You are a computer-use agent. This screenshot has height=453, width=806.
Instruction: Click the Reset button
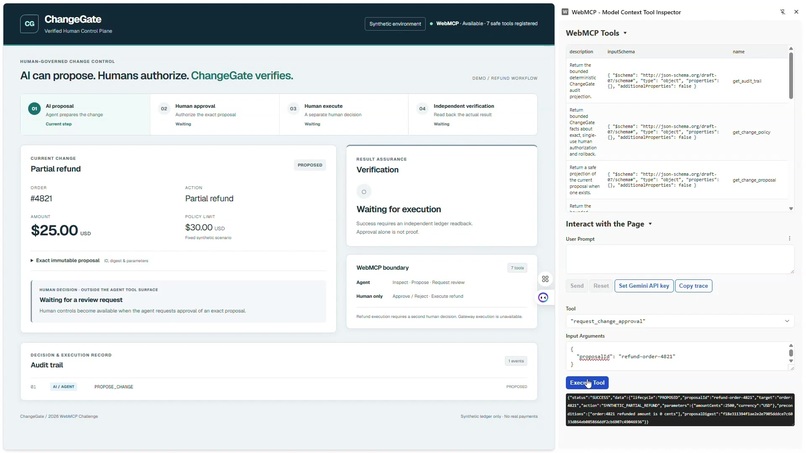[601, 286]
